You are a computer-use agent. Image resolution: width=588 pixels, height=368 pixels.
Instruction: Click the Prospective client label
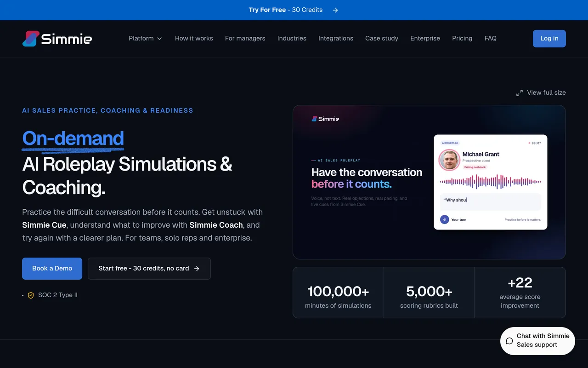476,161
